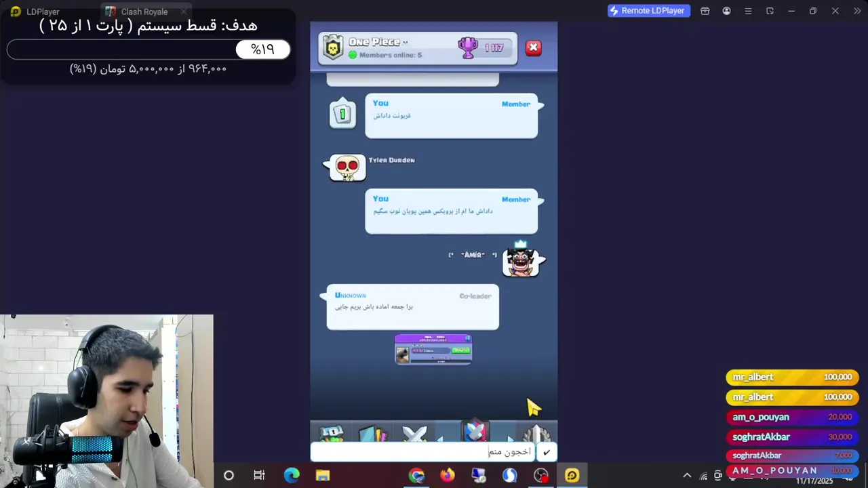
Task: Open Amir's king avatar in chat
Action: [521, 261]
